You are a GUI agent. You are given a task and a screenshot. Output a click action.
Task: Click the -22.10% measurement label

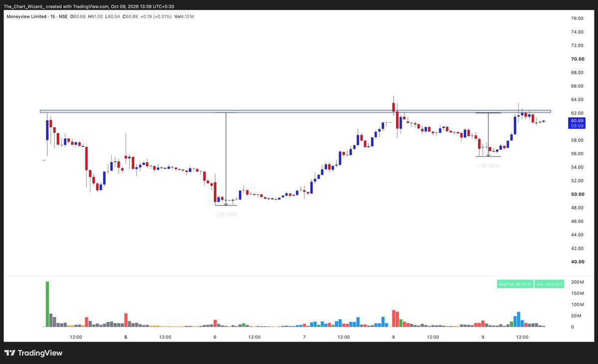click(x=226, y=214)
